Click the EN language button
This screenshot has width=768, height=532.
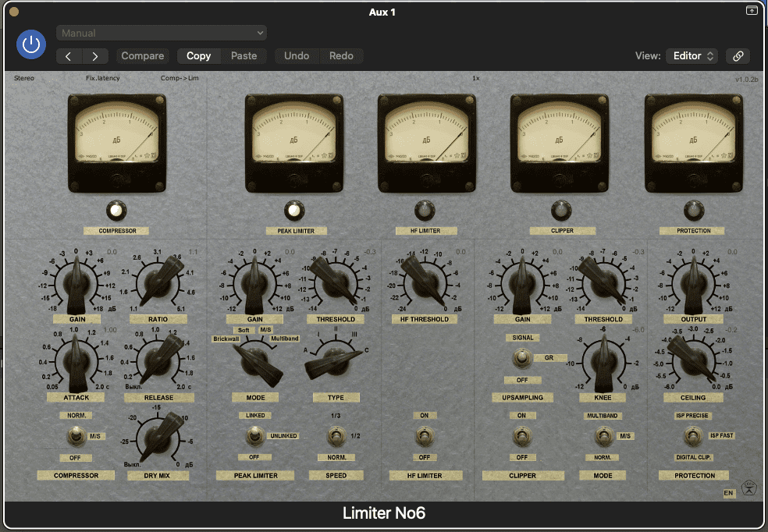pyautogui.click(x=728, y=493)
